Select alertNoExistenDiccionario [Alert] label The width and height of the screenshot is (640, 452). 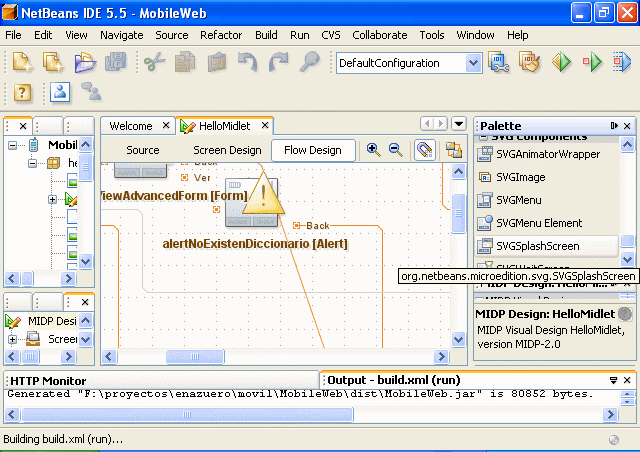(x=255, y=244)
